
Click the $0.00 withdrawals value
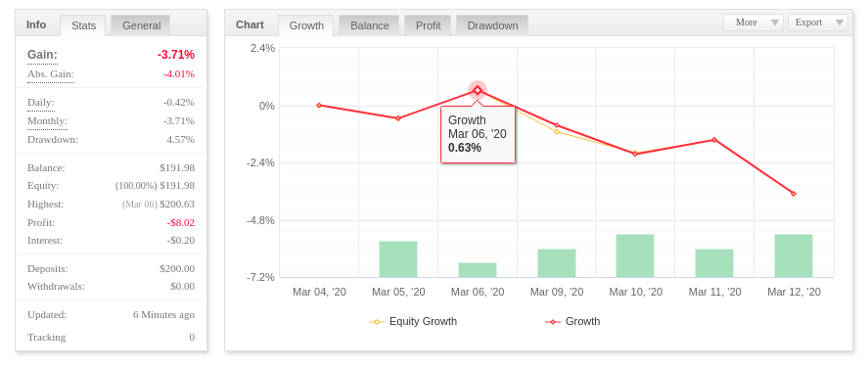pos(183,287)
